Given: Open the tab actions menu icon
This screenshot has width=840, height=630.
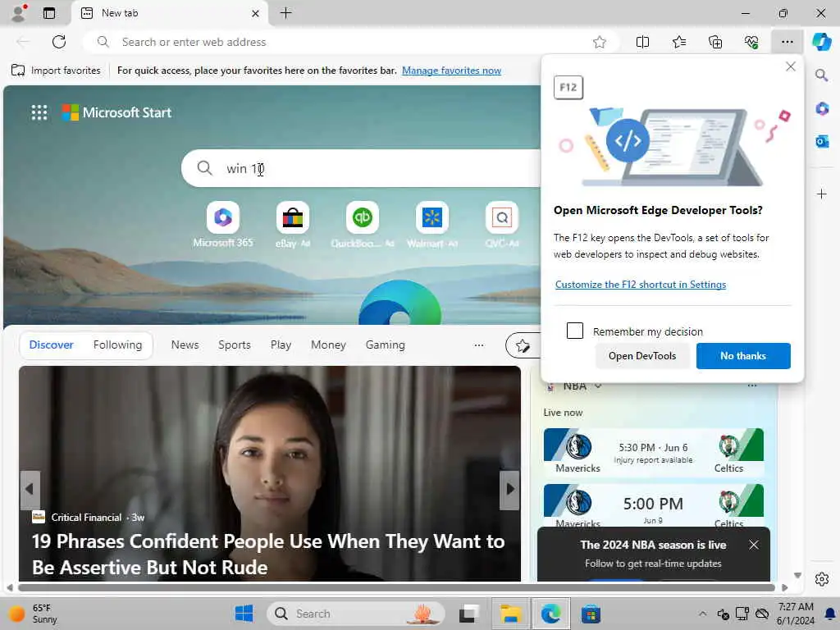Looking at the screenshot, I should click(49, 13).
